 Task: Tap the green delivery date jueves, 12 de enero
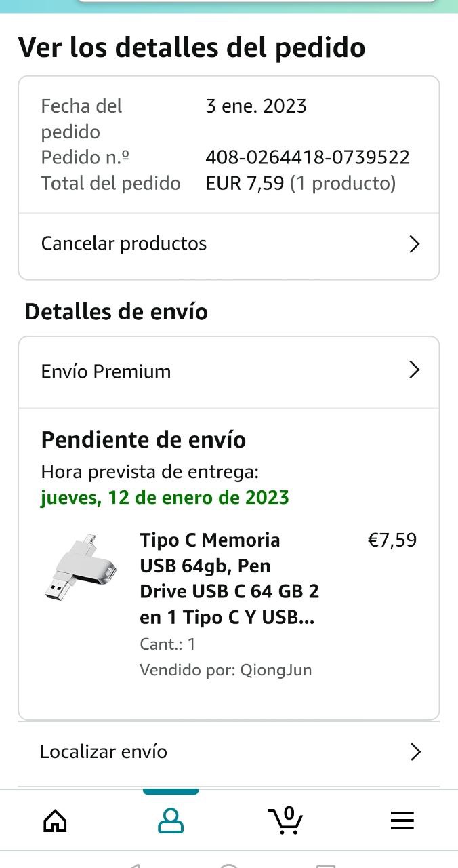pyautogui.click(x=165, y=498)
